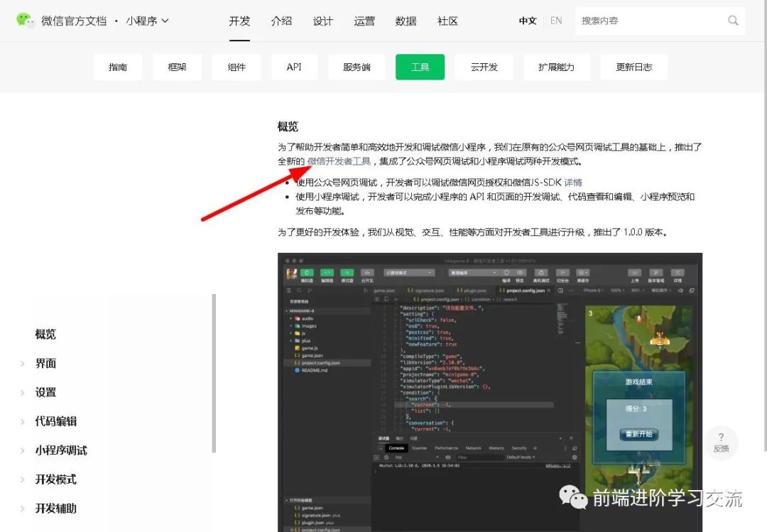767x532 pixels.
Task: Switch language to EN
Action: 556,21
